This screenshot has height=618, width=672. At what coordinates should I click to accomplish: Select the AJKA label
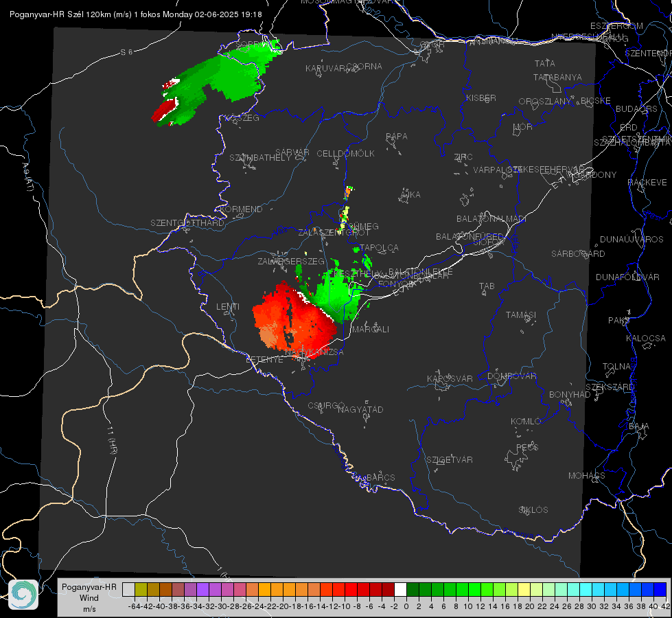pyautogui.click(x=410, y=194)
